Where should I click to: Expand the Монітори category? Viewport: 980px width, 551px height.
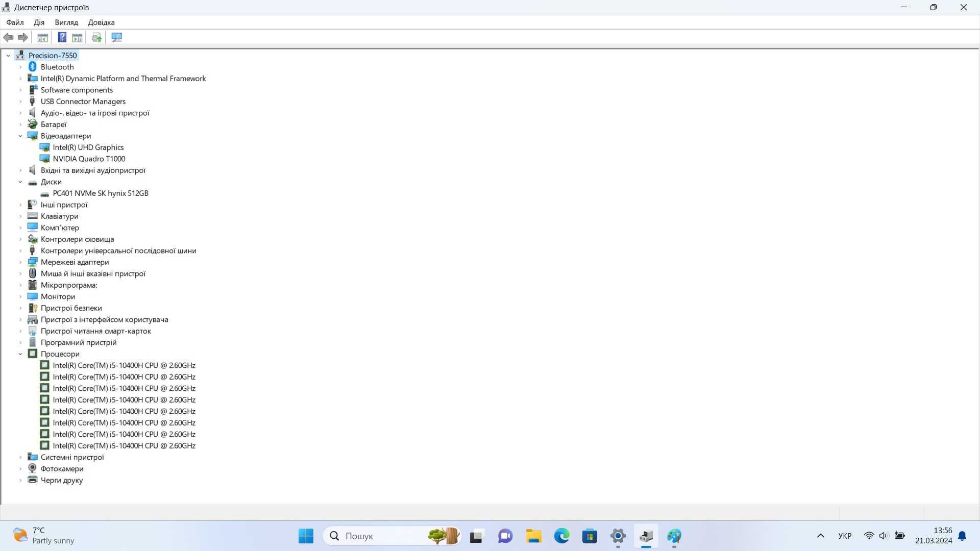click(20, 296)
